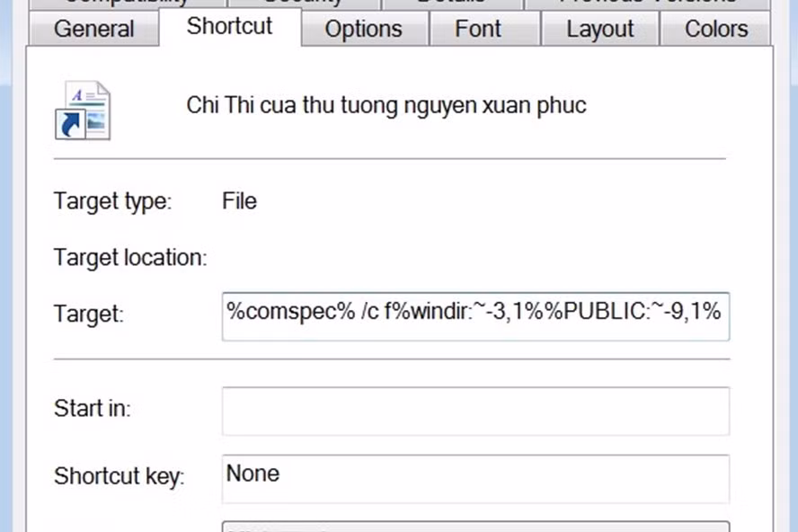
Task: Switch to the General tab
Action: coord(93,29)
